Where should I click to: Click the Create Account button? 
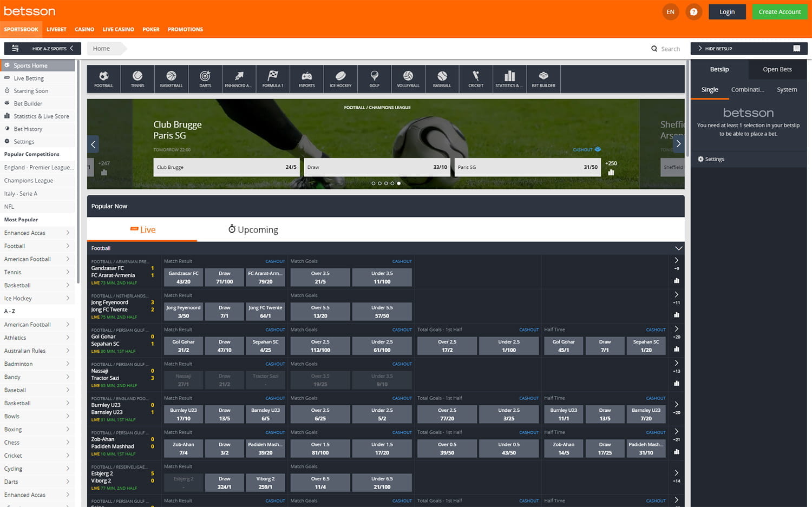(x=780, y=12)
